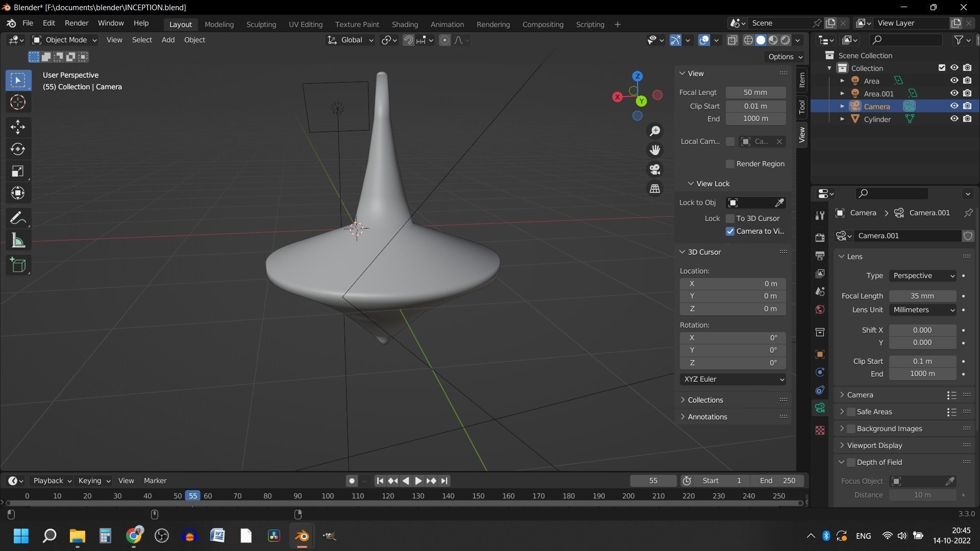Switch perspective/orthographic grid icon
The width and height of the screenshot is (980, 551).
[x=655, y=188]
